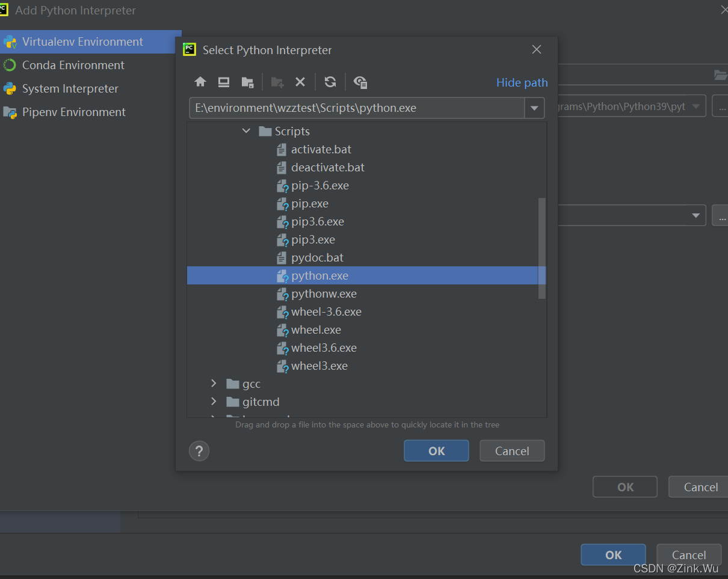Screen dimensions: 728x579
Task: Click the Delete (X) toolbar icon
Action: 300,82
